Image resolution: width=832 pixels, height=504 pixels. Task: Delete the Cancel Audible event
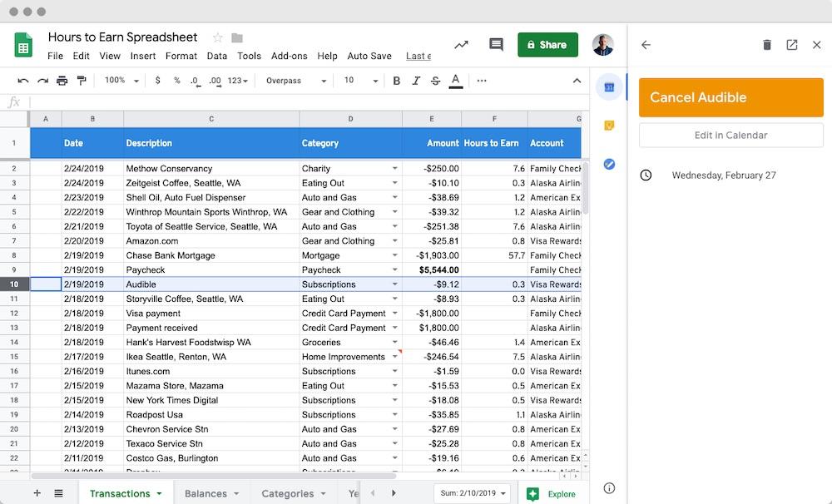tap(767, 45)
